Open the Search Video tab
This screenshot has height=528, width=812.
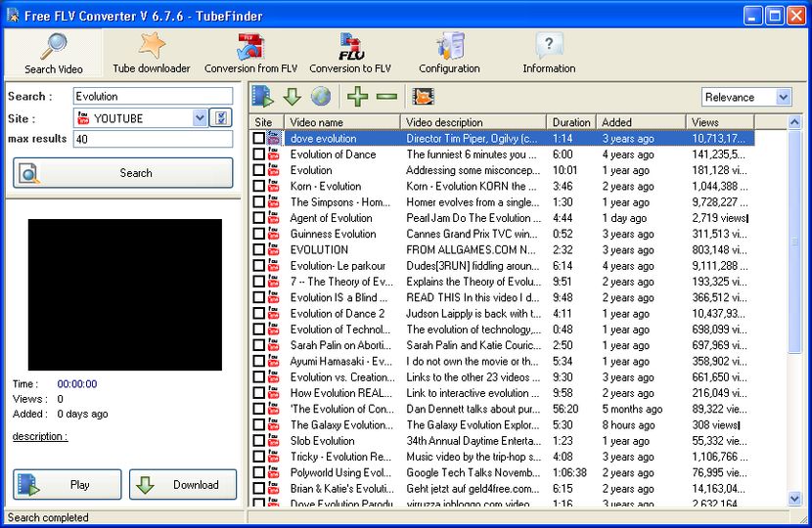[x=54, y=54]
